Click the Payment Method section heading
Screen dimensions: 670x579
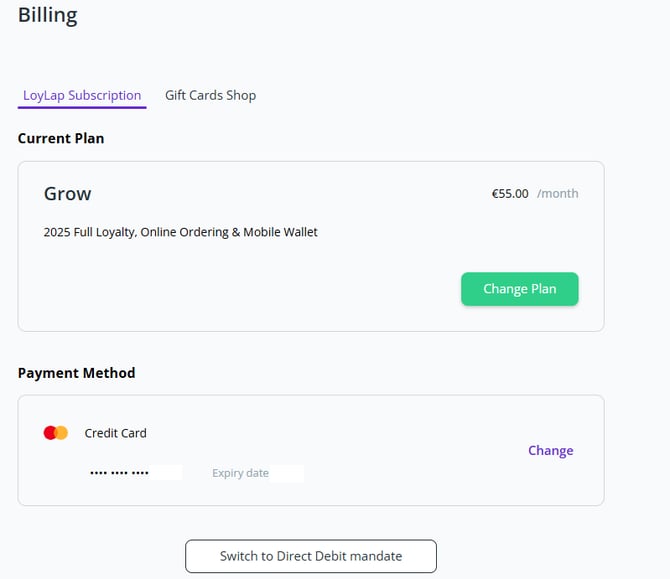[76, 372]
